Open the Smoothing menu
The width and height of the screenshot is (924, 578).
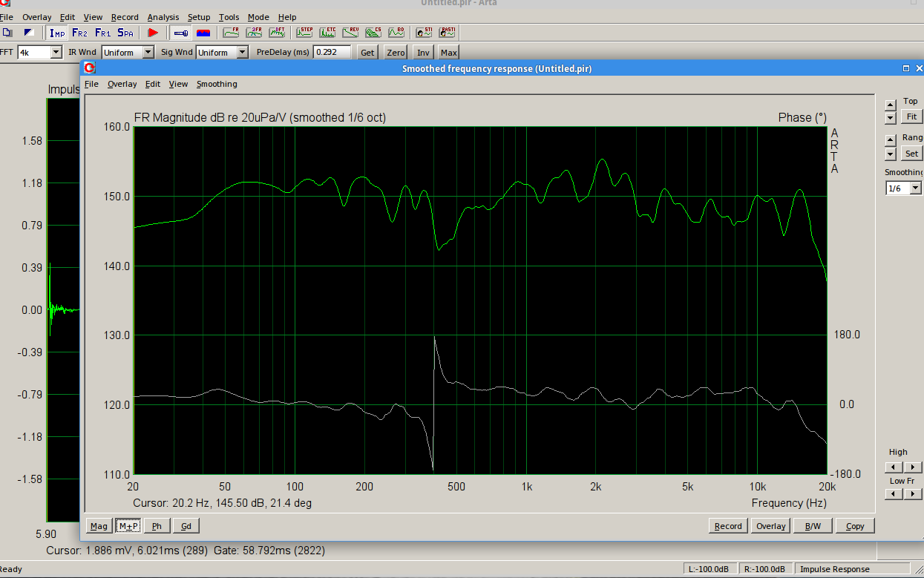coord(217,84)
